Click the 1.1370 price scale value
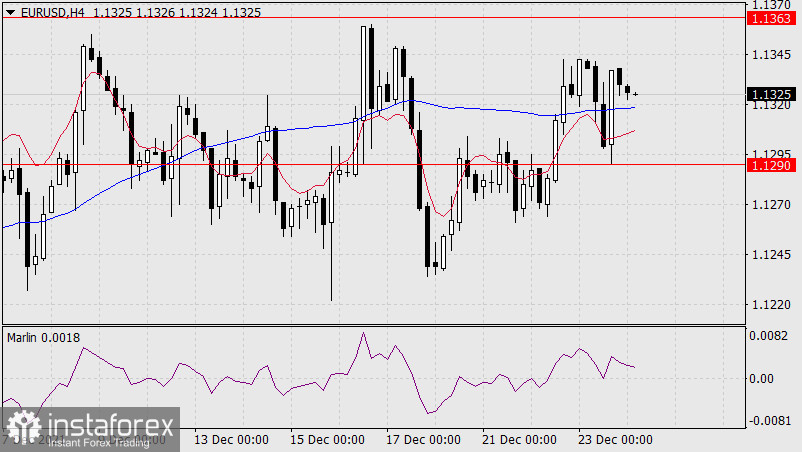Viewport: 802px width, 452px height. point(770,5)
